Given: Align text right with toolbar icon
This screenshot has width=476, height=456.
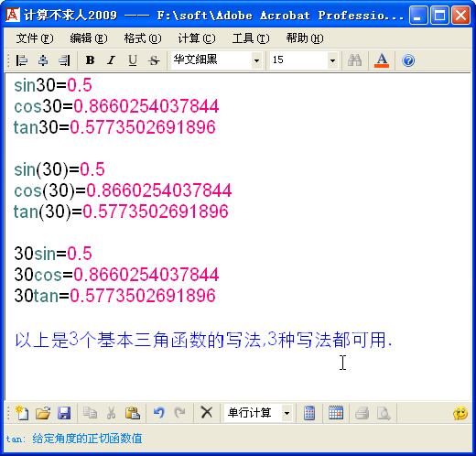Looking at the screenshot, I should tap(64, 60).
